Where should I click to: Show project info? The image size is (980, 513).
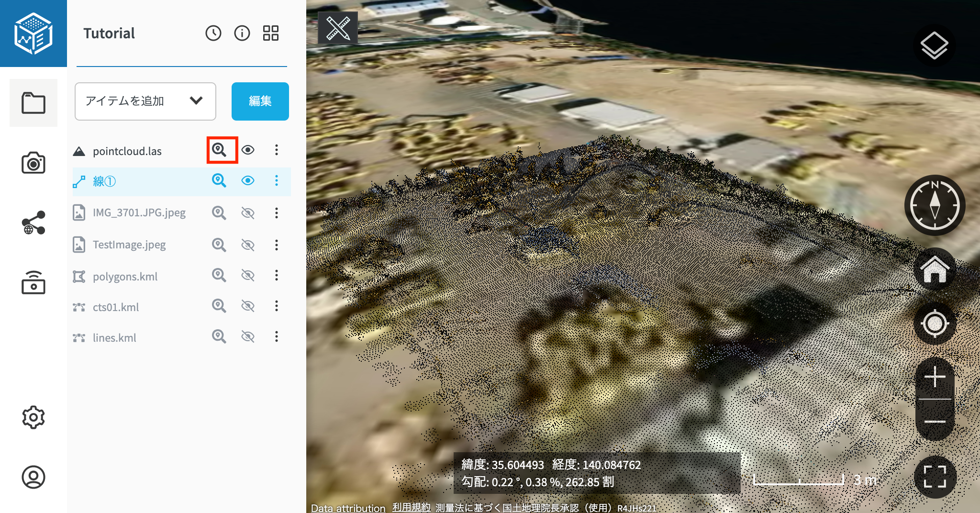click(x=242, y=33)
